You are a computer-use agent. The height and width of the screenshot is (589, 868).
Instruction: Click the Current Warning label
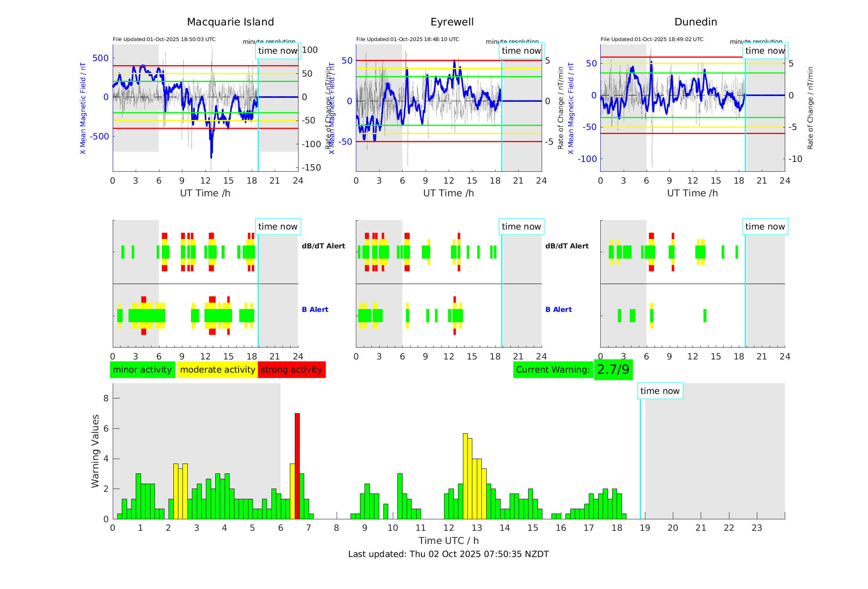pyautogui.click(x=553, y=370)
